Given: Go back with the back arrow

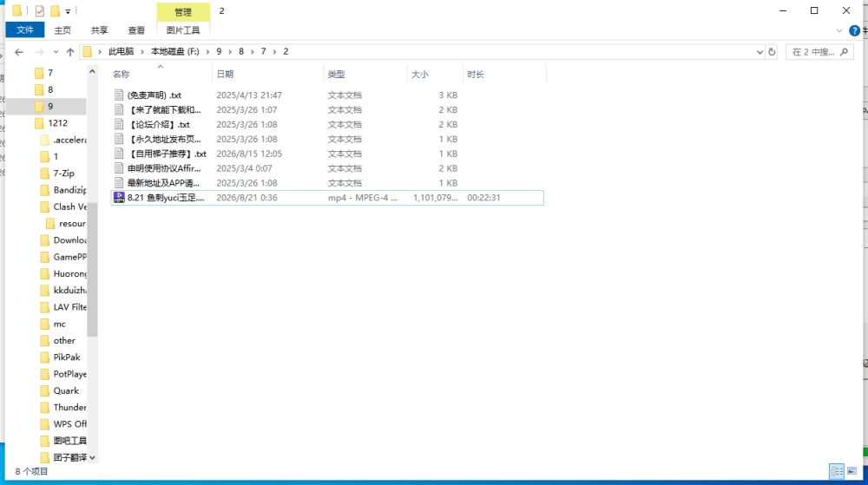Looking at the screenshot, I should coord(19,52).
